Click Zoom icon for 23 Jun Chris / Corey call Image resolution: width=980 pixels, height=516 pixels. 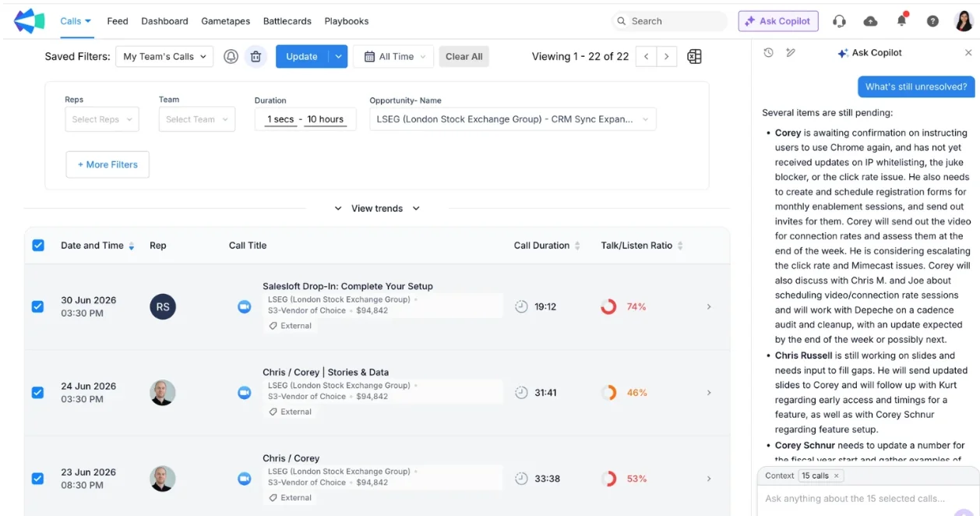click(245, 479)
